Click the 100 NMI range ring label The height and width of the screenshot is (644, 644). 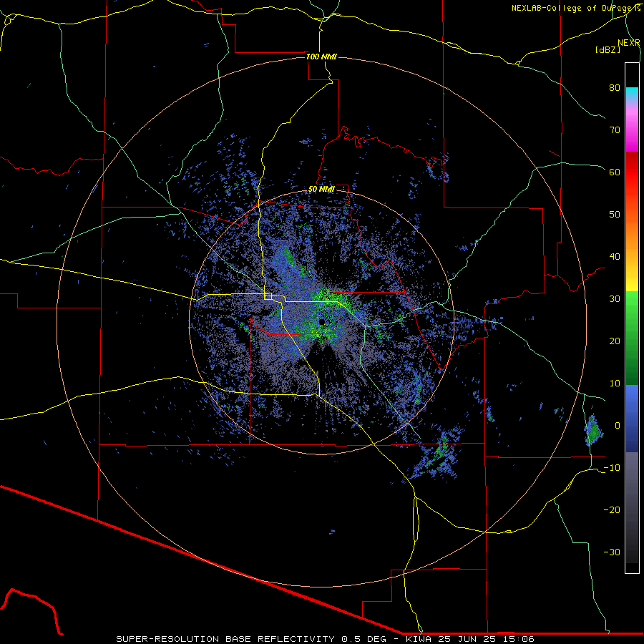321,57
